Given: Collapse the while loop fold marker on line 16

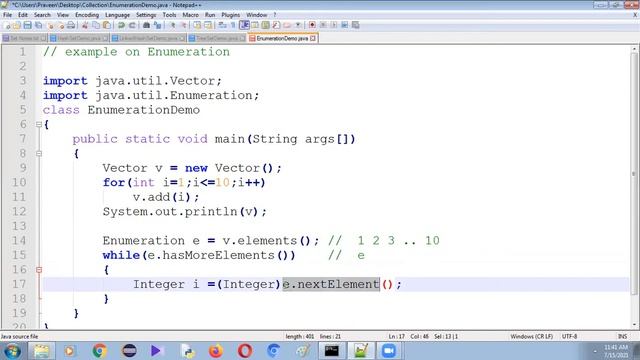Looking at the screenshot, I should point(39,270).
